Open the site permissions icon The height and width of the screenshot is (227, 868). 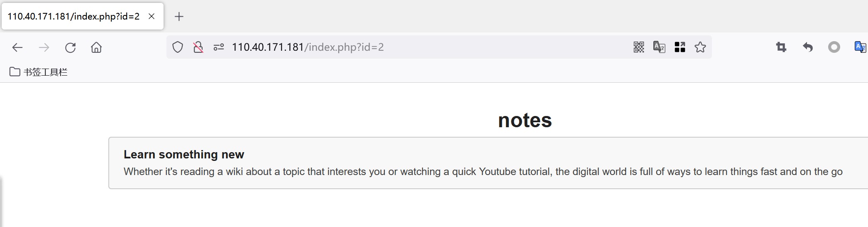tap(219, 47)
